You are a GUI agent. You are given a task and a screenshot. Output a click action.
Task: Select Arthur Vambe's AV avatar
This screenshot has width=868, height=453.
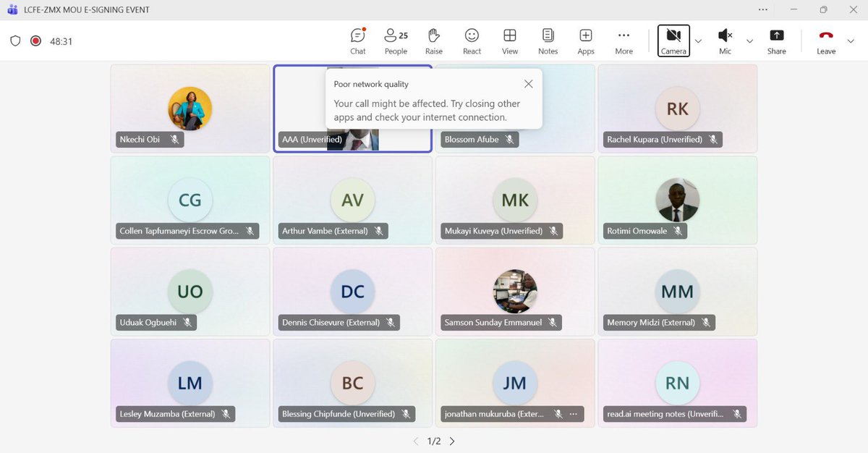[353, 200]
